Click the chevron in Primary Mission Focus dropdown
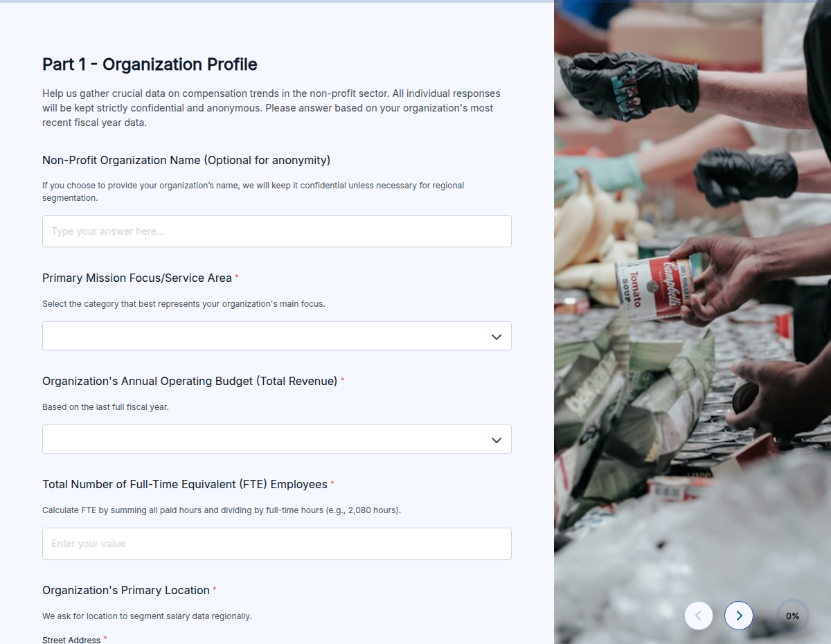Screen dimensions: 831x644 point(497,337)
